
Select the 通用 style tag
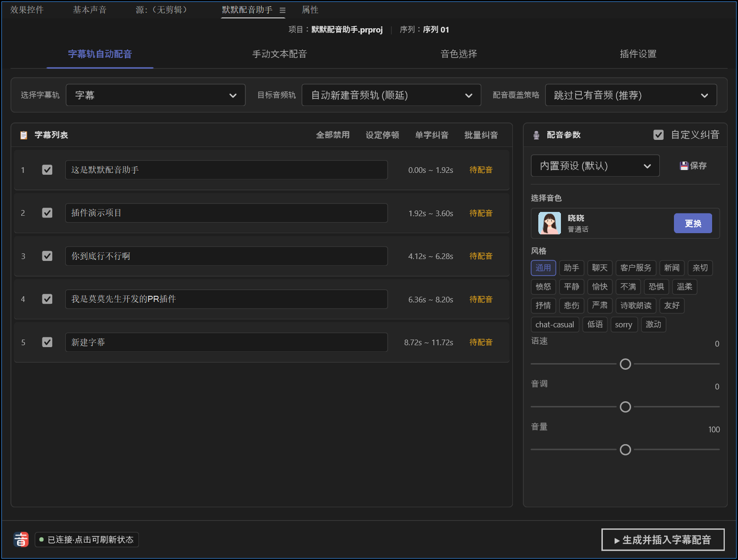coord(543,268)
